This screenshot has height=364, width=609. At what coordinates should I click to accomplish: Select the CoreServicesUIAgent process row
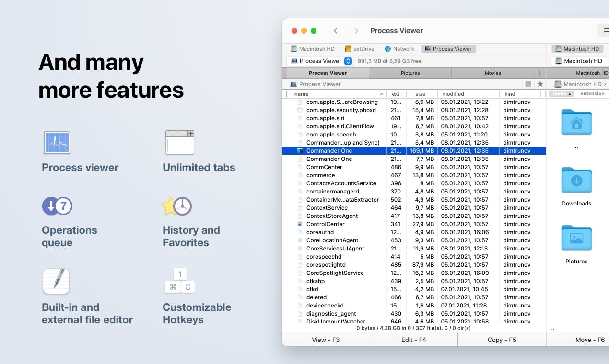click(x=414, y=249)
